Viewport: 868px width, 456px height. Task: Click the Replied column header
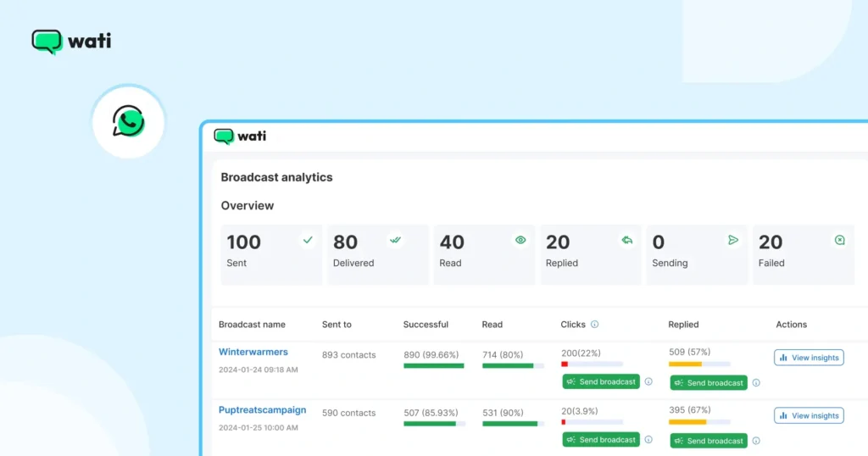(683, 325)
